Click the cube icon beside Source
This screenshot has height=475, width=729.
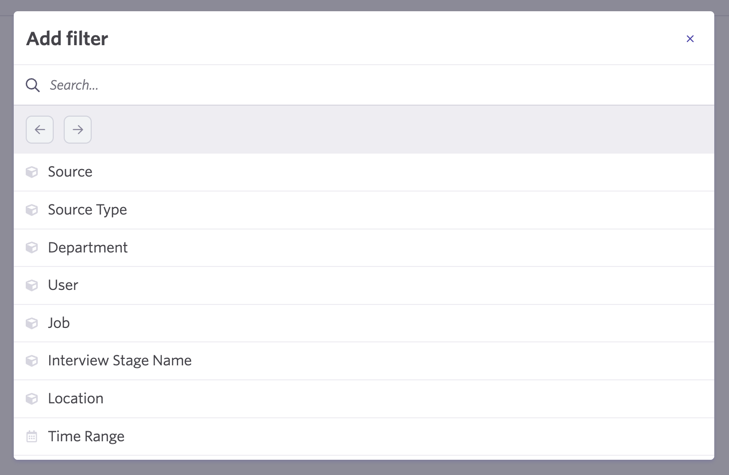click(x=32, y=172)
